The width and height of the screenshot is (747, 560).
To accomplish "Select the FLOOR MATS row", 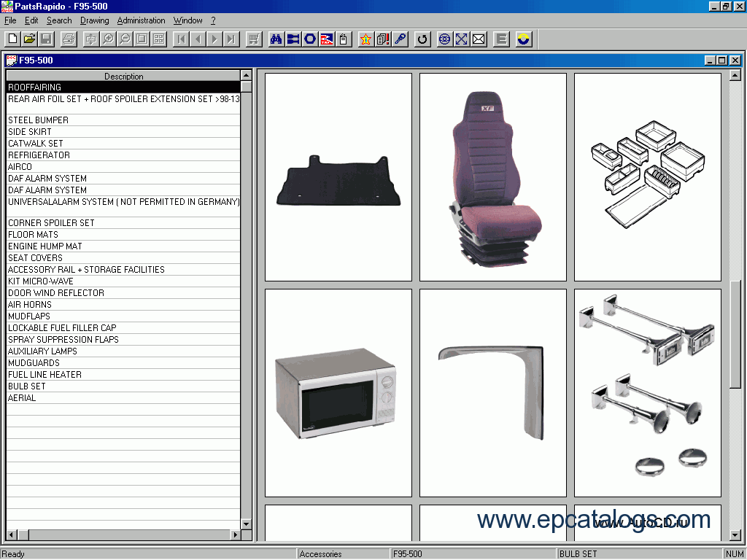I will pyautogui.click(x=123, y=235).
